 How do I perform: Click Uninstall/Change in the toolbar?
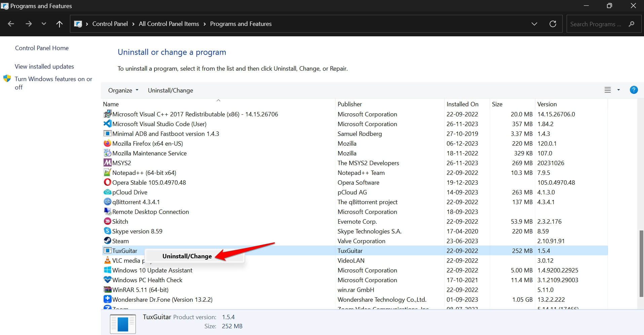(x=170, y=90)
